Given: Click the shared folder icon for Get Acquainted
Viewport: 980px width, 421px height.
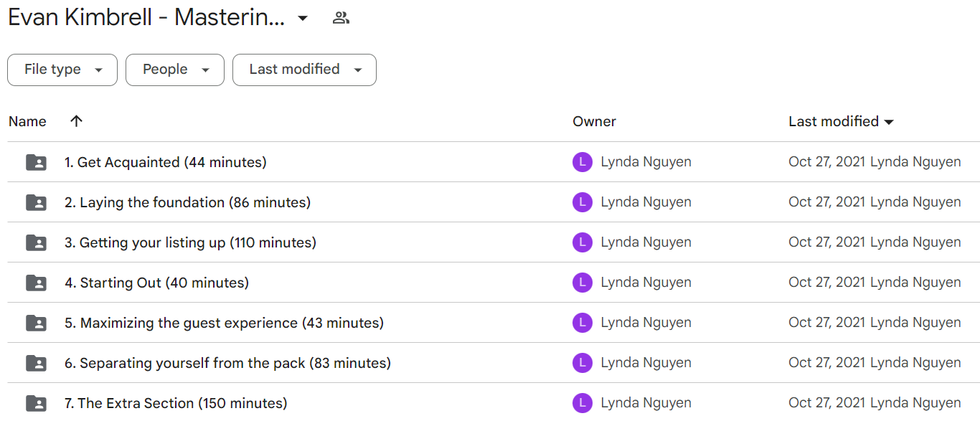Looking at the screenshot, I should click(x=36, y=162).
